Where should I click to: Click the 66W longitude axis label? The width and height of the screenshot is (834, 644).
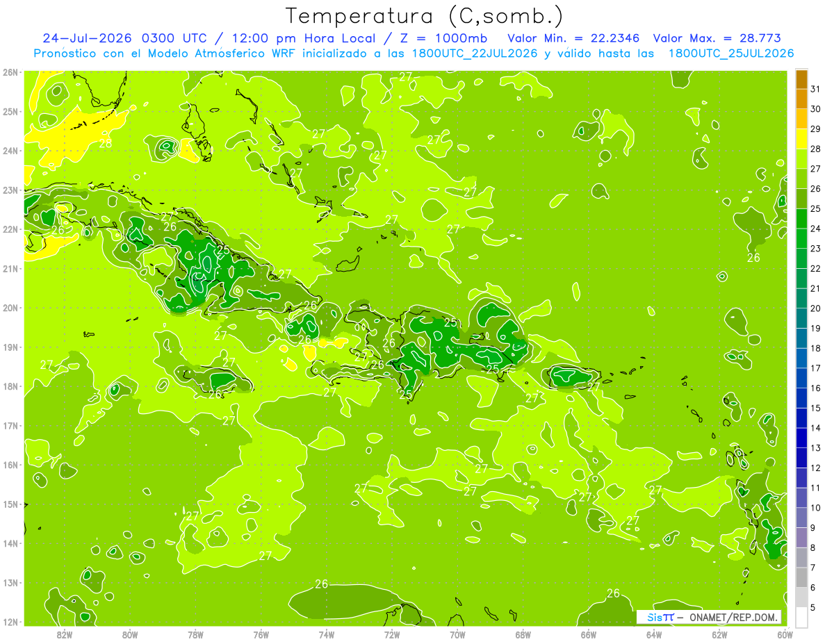click(x=589, y=634)
